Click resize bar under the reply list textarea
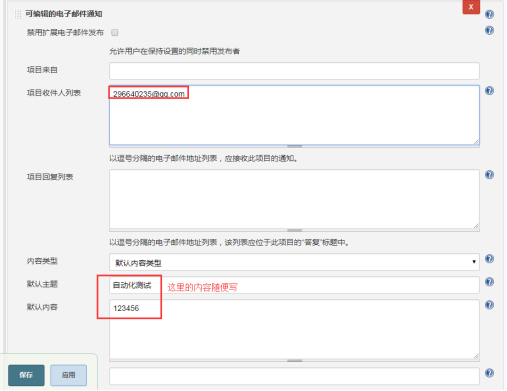507x391 pixels. (x=294, y=230)
